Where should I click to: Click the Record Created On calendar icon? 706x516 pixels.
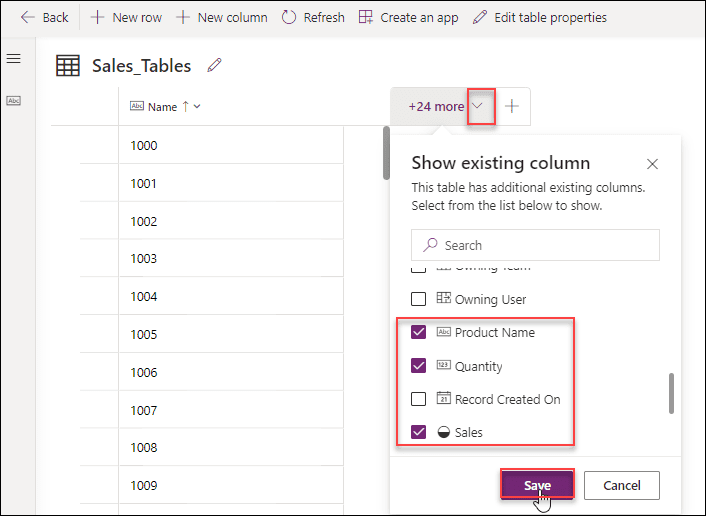[x=444, y=398]
